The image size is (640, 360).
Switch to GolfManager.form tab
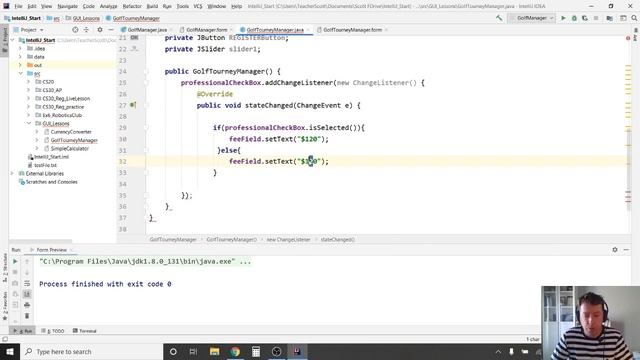click(207, 30)
